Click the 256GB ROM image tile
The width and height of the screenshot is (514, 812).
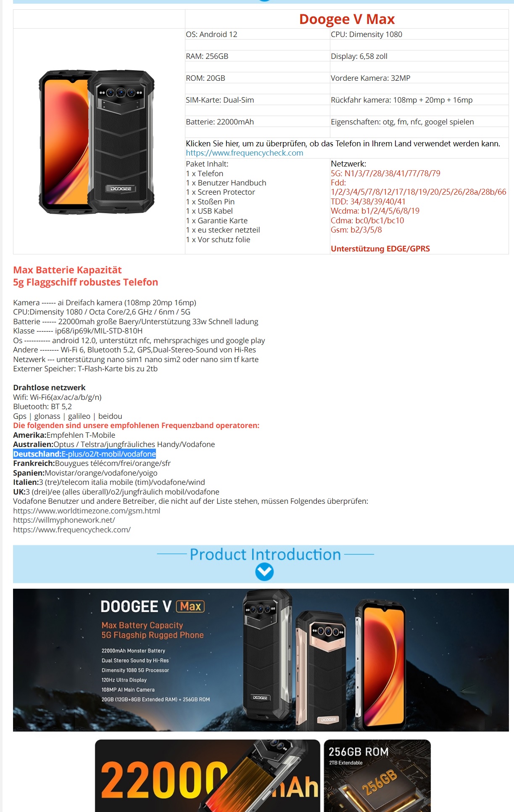click(377, 775)
